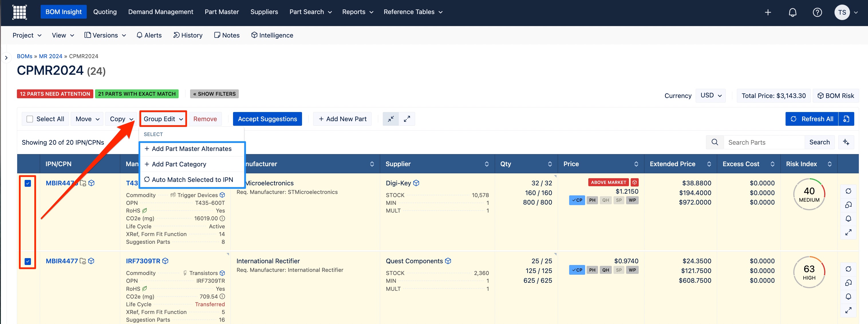Go to the Quoting tab
The image size is (868, 324).
pos(105,12)
